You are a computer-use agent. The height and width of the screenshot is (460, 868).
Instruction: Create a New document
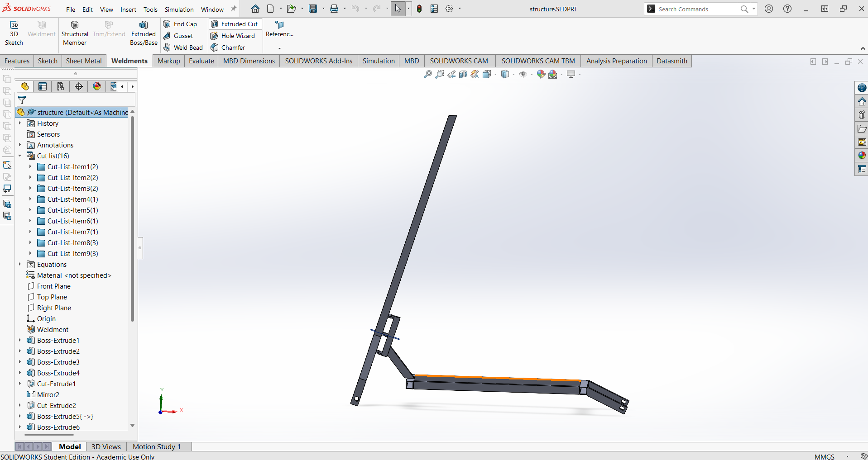pos(270,9)
